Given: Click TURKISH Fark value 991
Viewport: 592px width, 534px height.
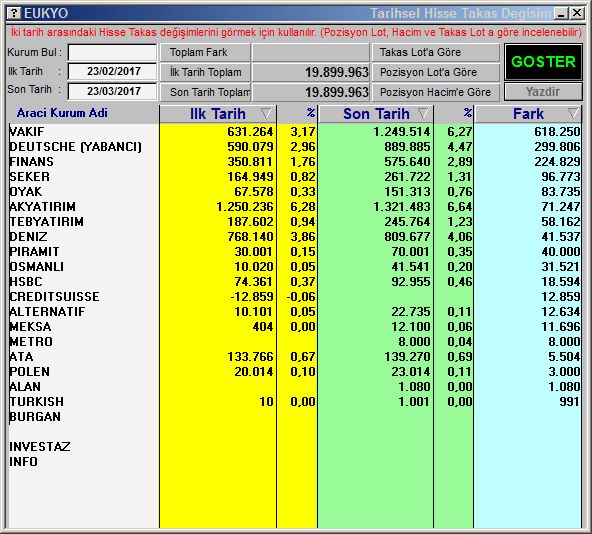Looking at the screenshot, I should 570,402.
